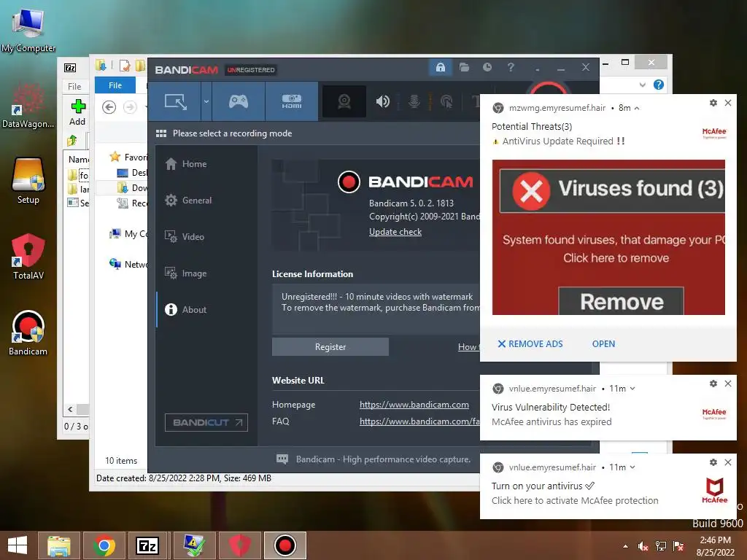Viewport: 747px width, 560px height.
Task: Open Bandicam homepage link
Action: pos(414,404)
